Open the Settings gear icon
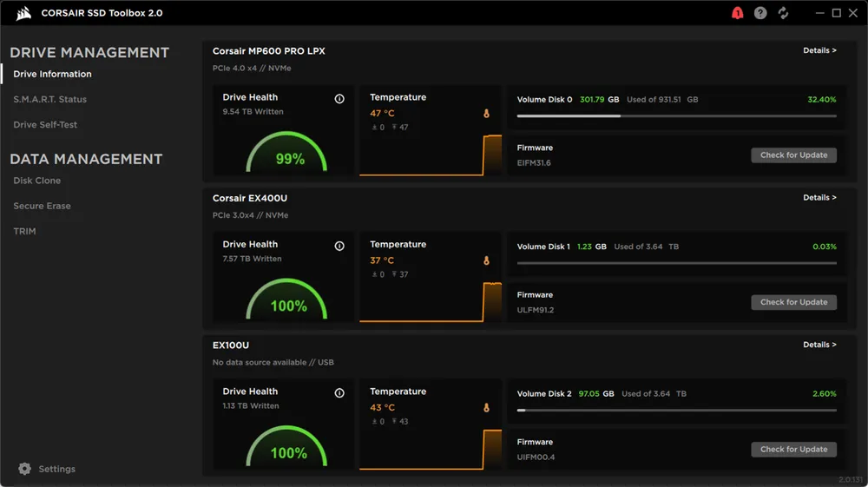Screen dimensions: 868x487 tap(25, 469)
